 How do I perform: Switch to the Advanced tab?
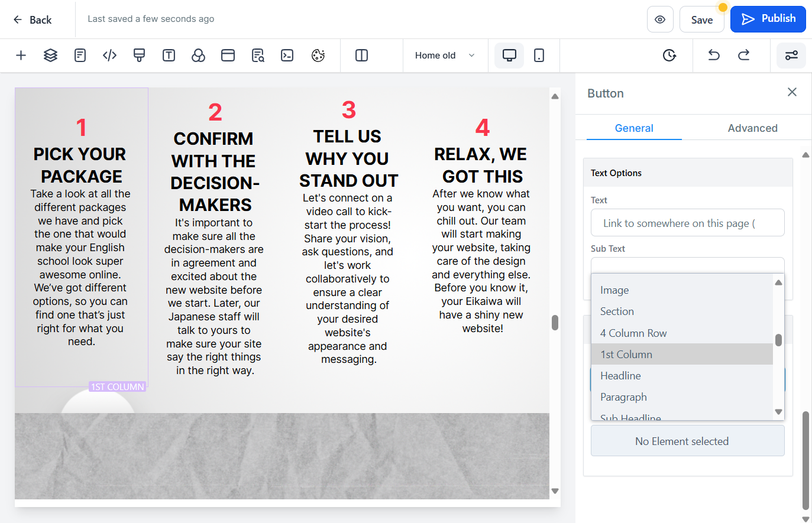coord(752,128)
